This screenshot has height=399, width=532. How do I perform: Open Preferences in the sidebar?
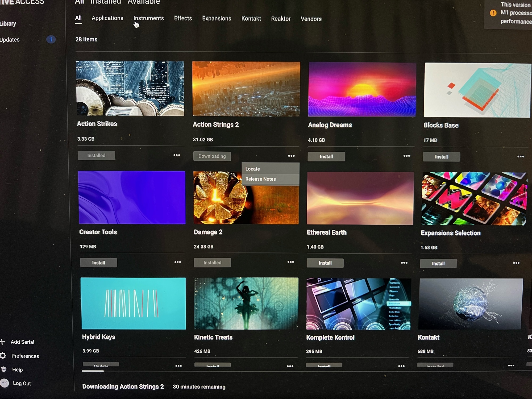click(25, 356)
